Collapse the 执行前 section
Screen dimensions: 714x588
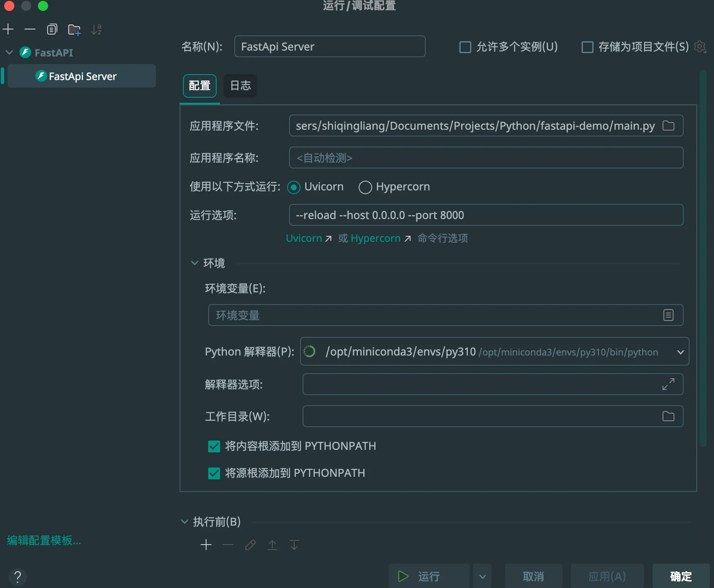(x=185, y=521)
